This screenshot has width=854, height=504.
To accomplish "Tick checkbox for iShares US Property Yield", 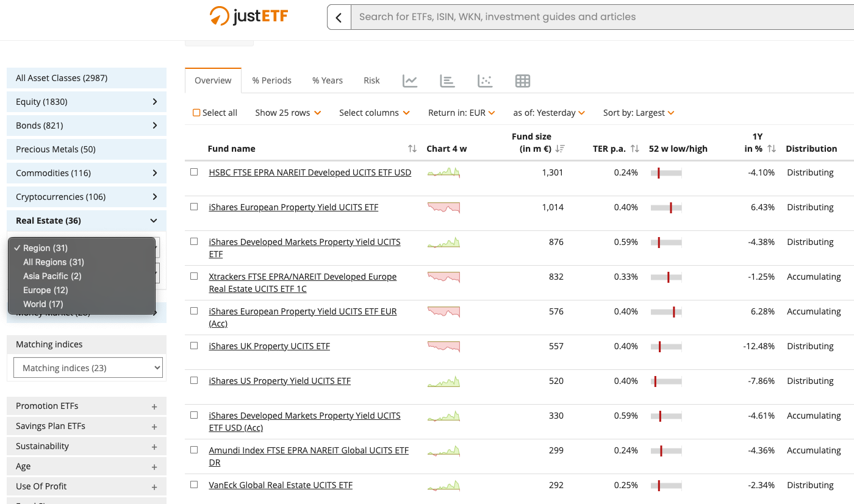I will [194, 380].
